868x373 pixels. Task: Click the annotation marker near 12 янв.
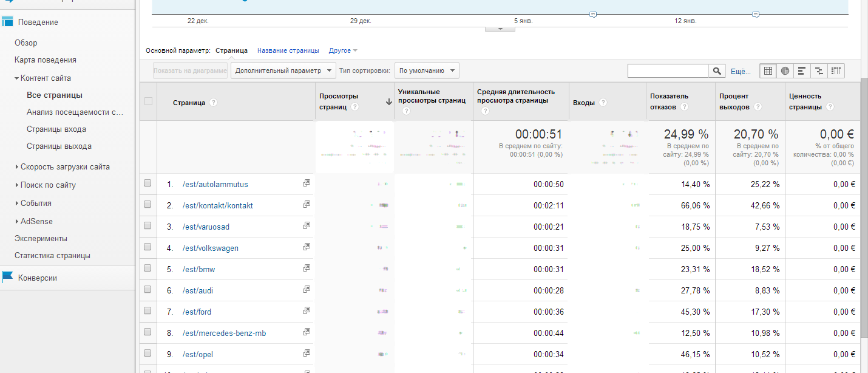(x=756, y=15)
